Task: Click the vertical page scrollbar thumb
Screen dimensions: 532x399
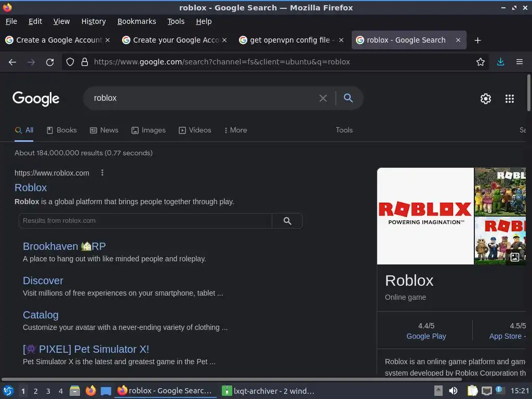Action: coord(528,92)
